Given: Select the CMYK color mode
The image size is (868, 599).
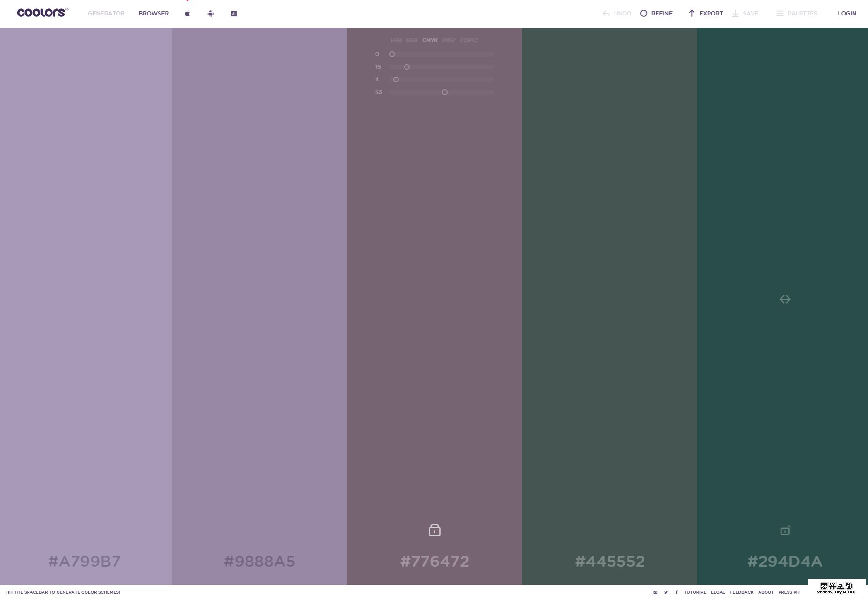Looking at the screenshot, I should click(x=429, y=40).
